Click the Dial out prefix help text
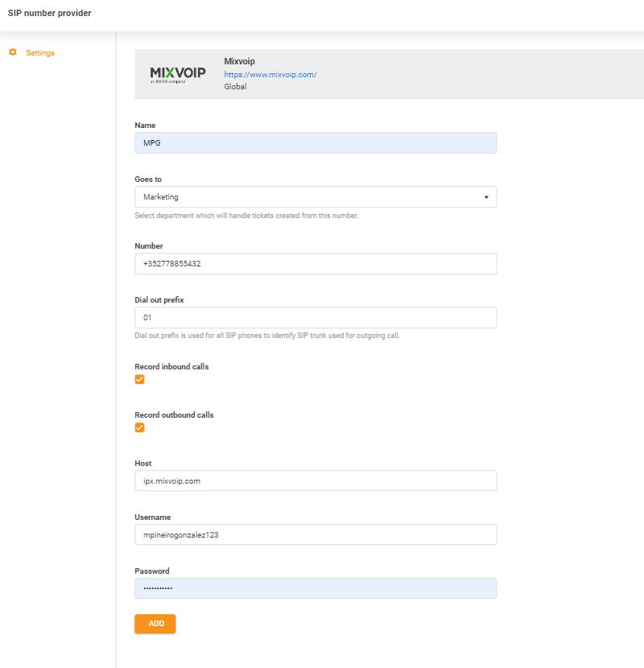644x668 pixels. click(x=266, y=336)
